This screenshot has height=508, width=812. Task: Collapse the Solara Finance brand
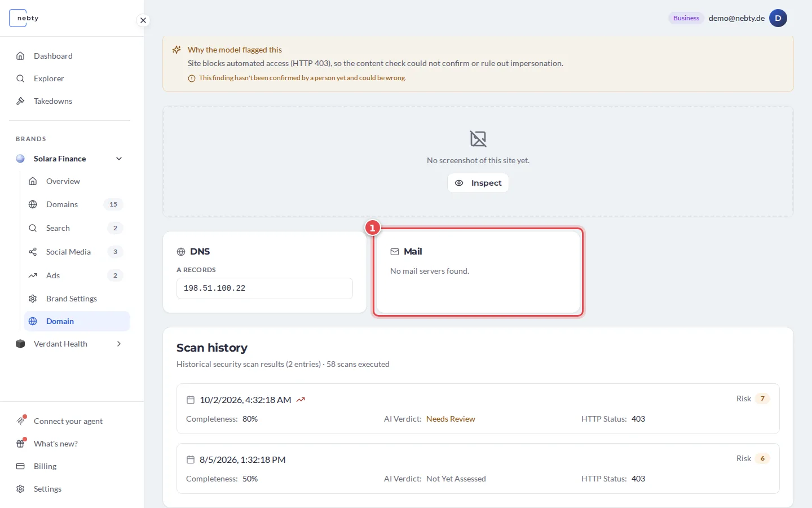point(119,159)
